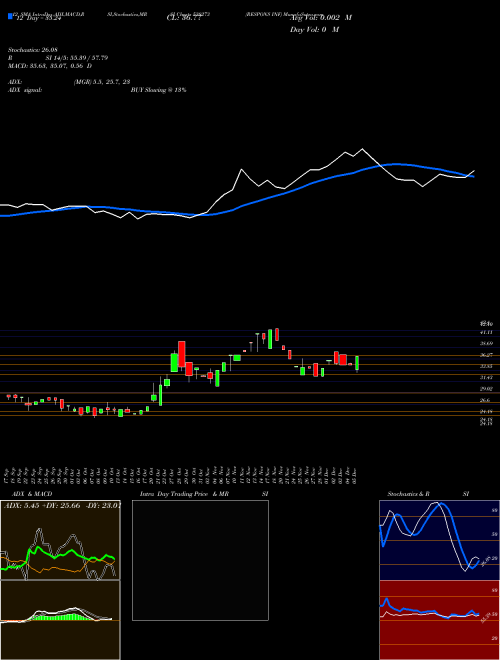Screen dimensions: 500x660
Task: Click the 'CL: 36.77' closing price text
Action: point(183,18)
